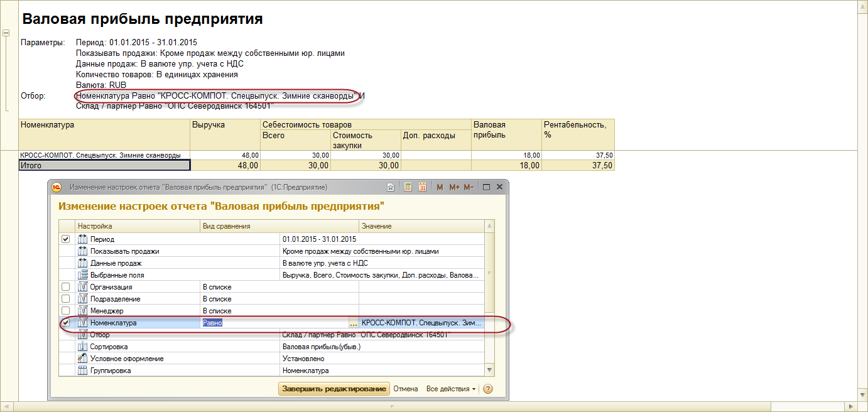Click the Доп. расходы column header

436,139
